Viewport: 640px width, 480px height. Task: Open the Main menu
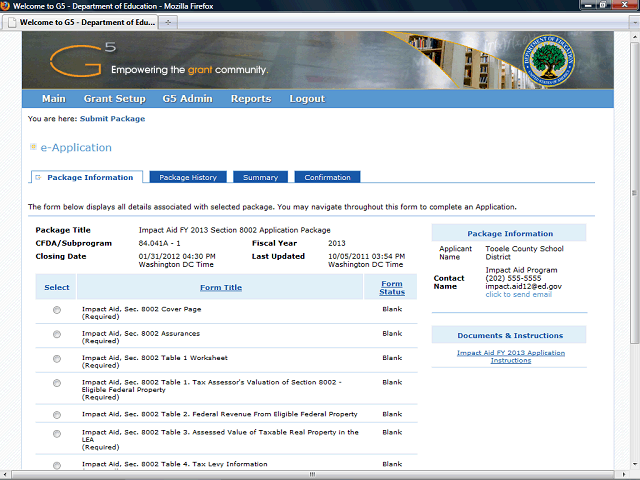[54, 99]
